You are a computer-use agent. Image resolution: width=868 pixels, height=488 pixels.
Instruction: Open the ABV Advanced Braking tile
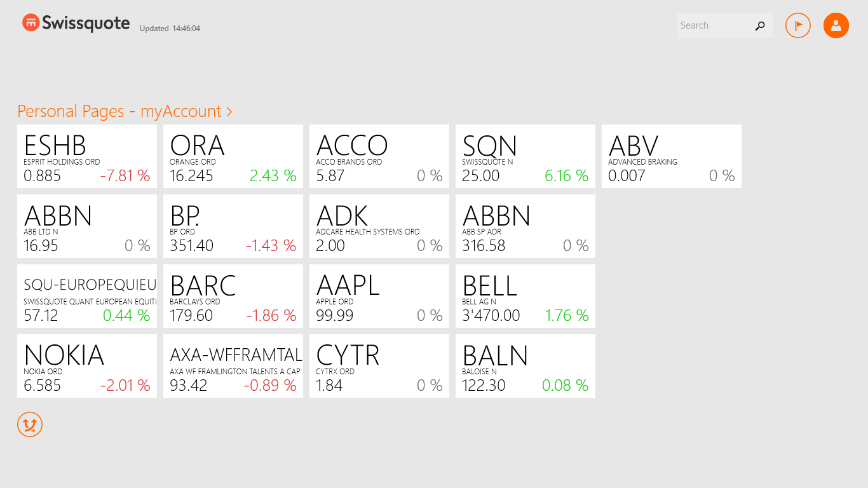point(672,156)
